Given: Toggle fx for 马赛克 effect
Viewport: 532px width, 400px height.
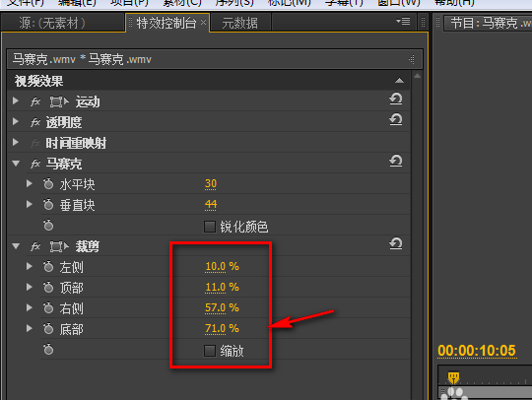Looking at the screenshot, I should pyautogui.click(x=35, y=164).
